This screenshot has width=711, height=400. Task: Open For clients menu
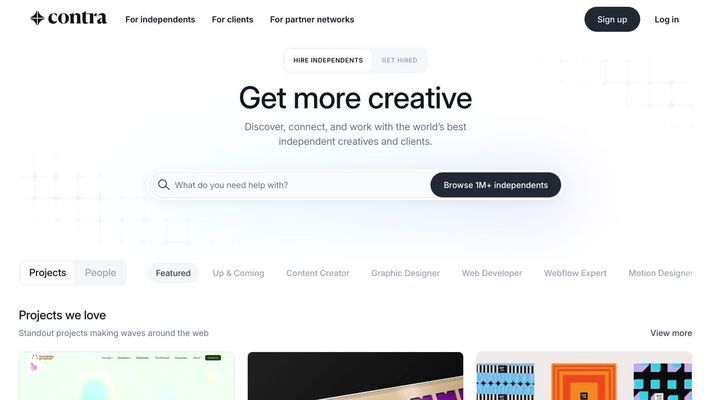tap(232, 20)
